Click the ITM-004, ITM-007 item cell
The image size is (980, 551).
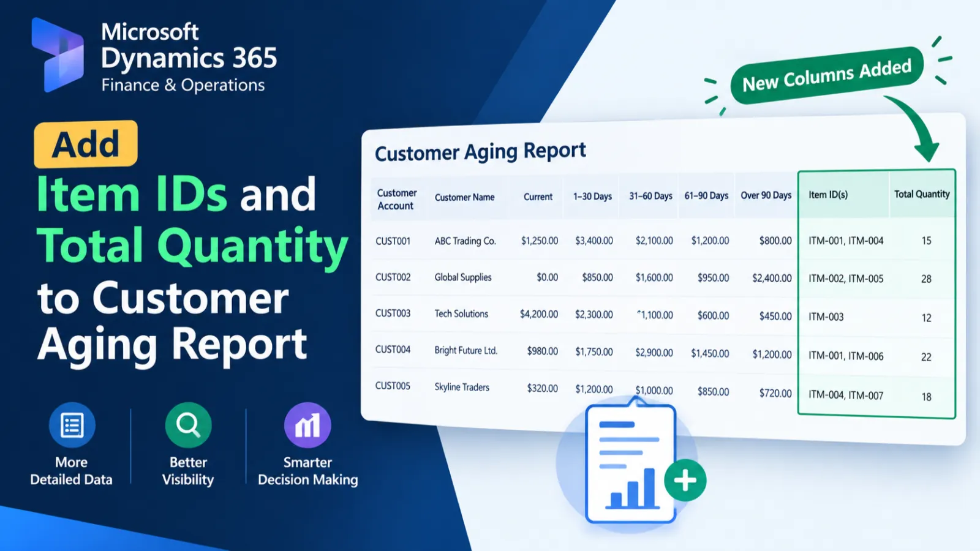846,395
